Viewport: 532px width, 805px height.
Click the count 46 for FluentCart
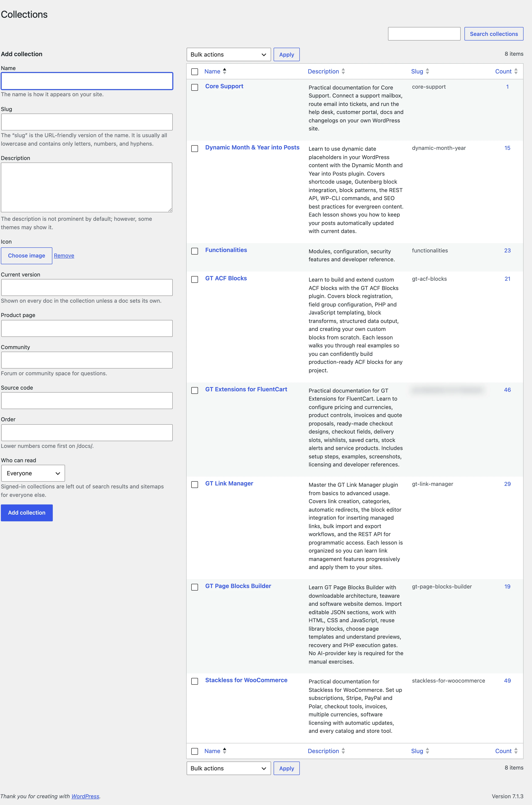pyautogui.click(x=507, y=390)
